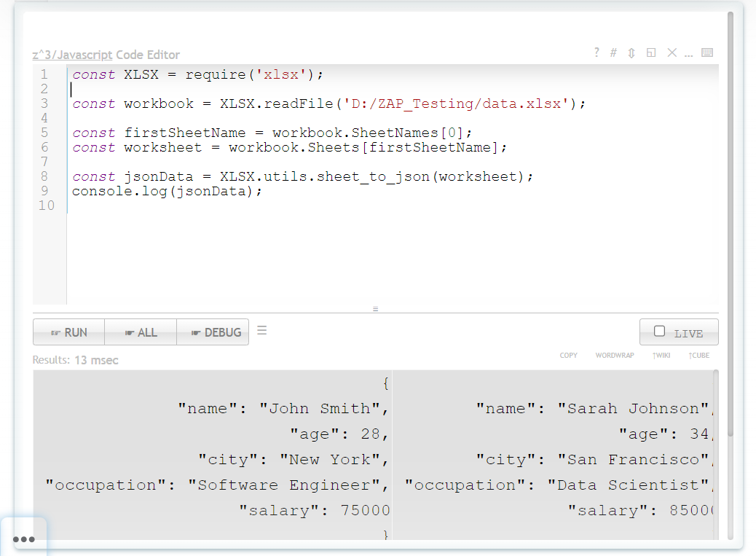Click COPY above the results
Viewport: 756px width, 556px height.
click(568, 356)
